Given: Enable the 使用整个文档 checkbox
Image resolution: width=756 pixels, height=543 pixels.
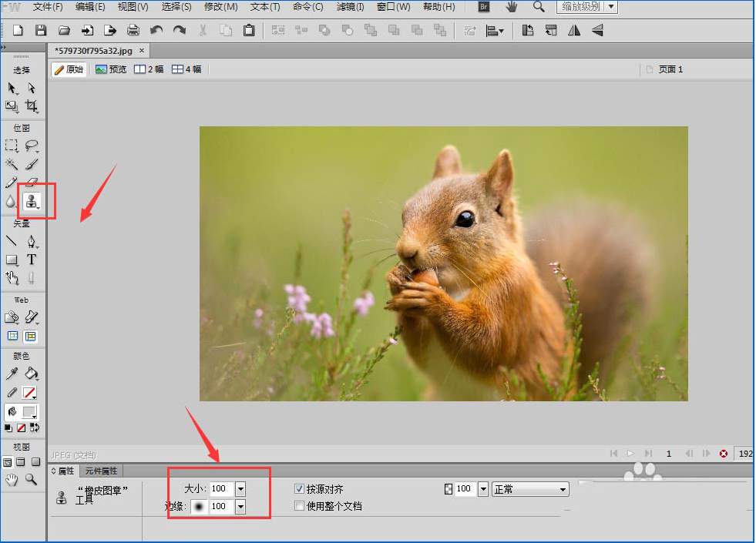Looking at the screenshot, I should pyautogui.click(x=300, y=506).
